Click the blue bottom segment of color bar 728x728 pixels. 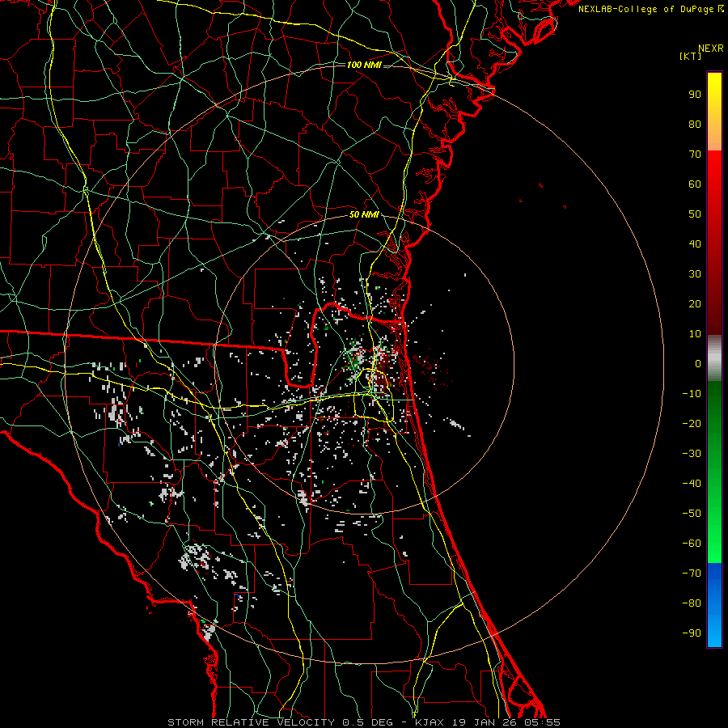pyautogui.click(x=714, y=604)
